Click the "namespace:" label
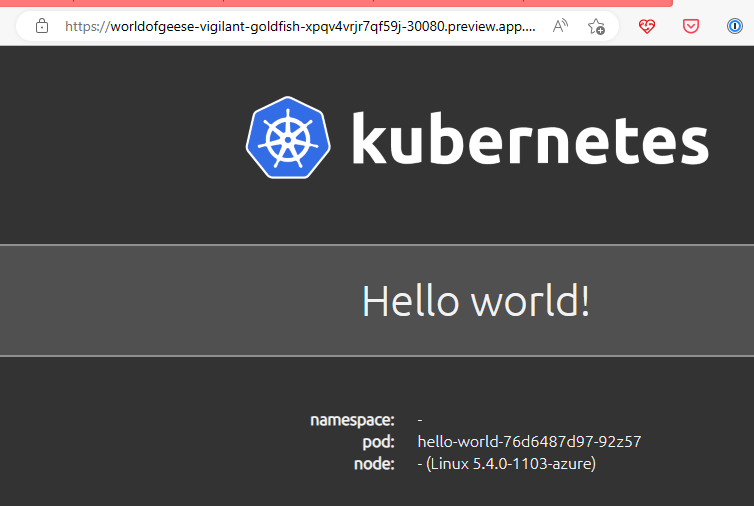754x506 pixels. click(352, 420)
